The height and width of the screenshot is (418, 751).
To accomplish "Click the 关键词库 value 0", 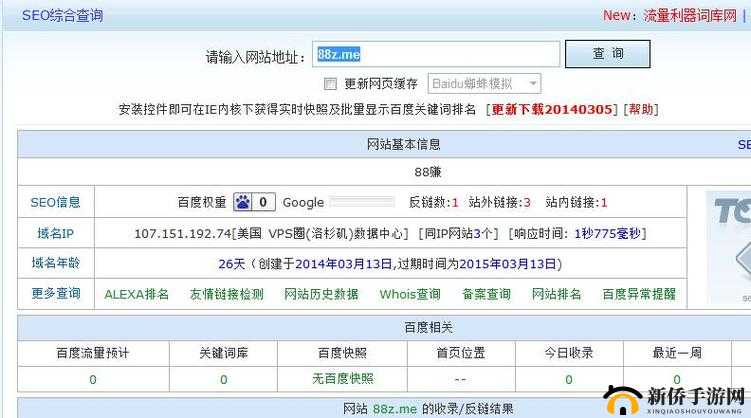I will pos(224,380).
